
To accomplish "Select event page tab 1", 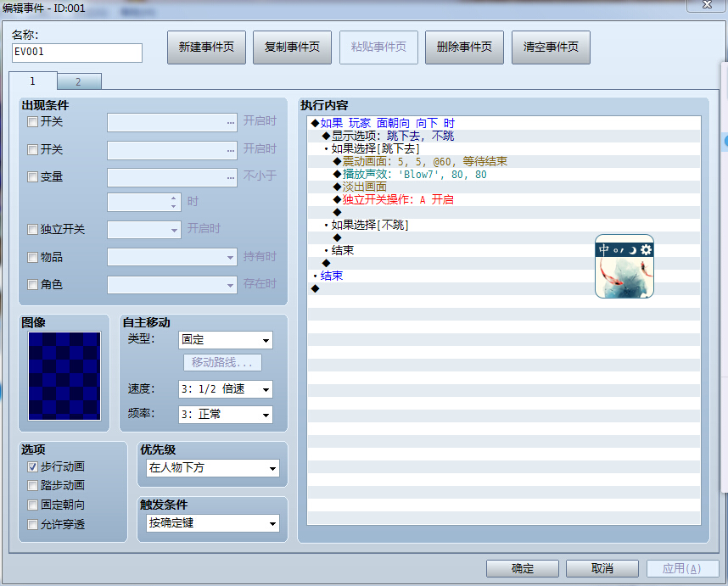I will (33, 81).
